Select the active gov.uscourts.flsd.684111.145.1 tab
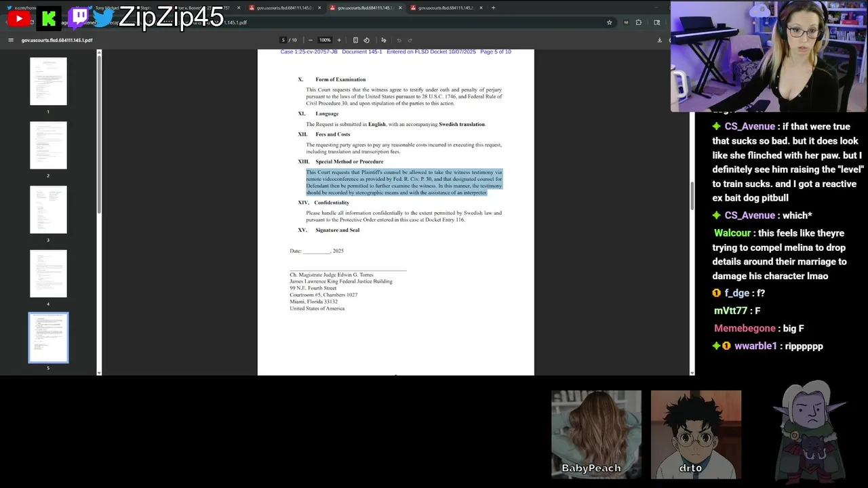868x488 pixels. pyautogui.click(x=365, y=7)
